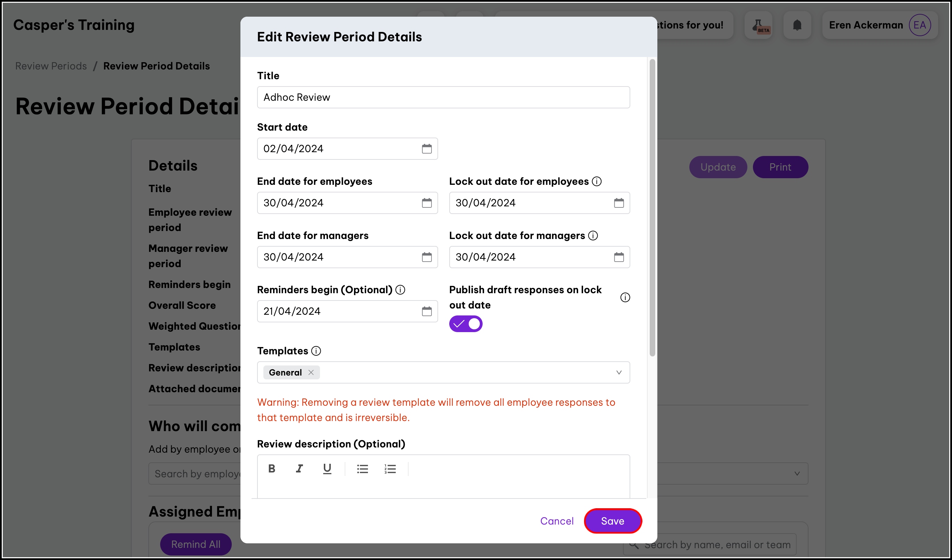Click info icon for Lock out date for employees
Viewport: 952px width, 560px height.
pyautogui.click(x=597, y=182)
